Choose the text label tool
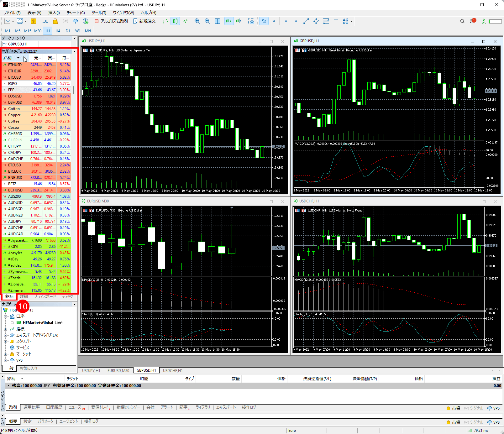The height and width of the screenshot is (434, 504). (336, 21)
